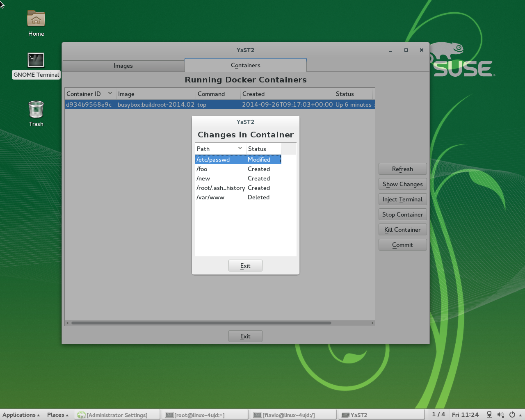This screenshot has height=420, width=525.
Task: Close the YaST2 window
Action: point(422,50)
